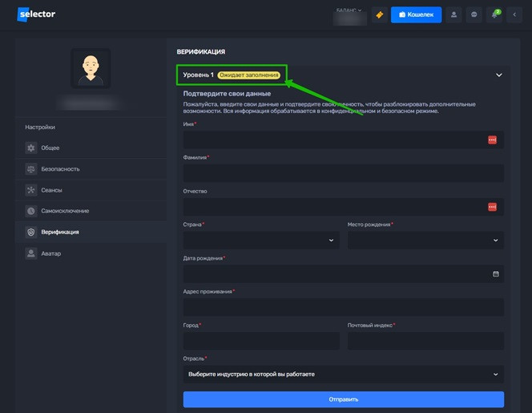Click red password manager icon in Отчество field
Screen dimensions: 532x413
493,207
